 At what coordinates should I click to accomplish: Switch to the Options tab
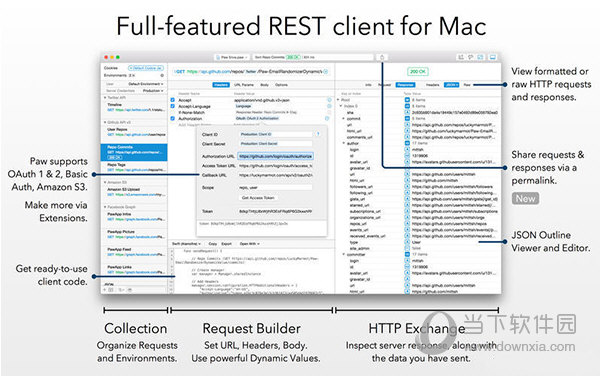(281, 85)
